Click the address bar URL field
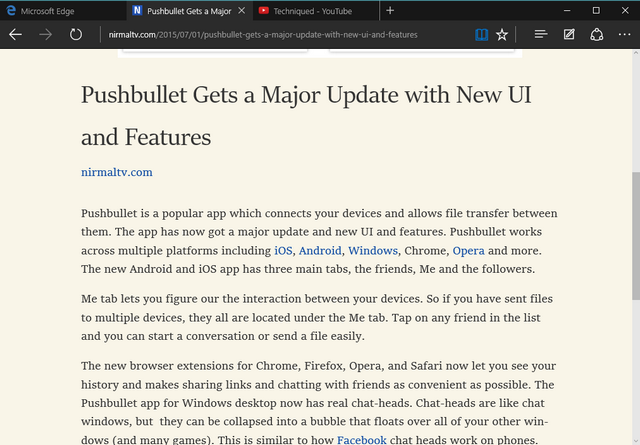 click(x=263, y=35)
